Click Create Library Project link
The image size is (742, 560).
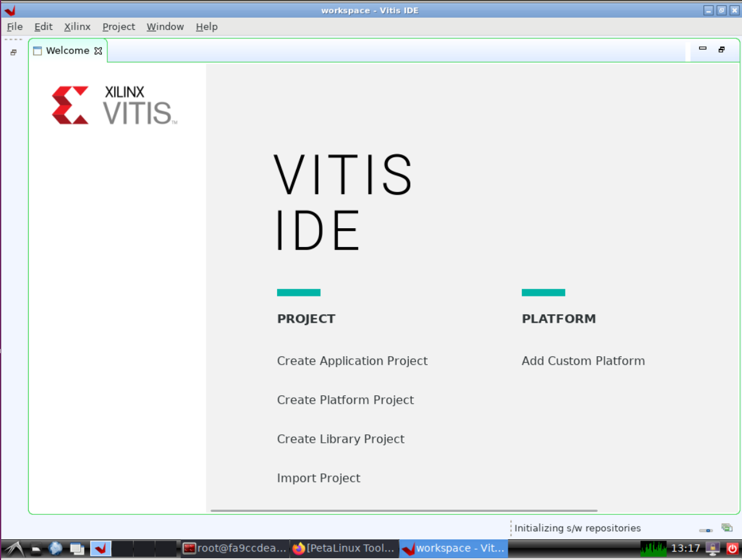click(x=340, y=439)
